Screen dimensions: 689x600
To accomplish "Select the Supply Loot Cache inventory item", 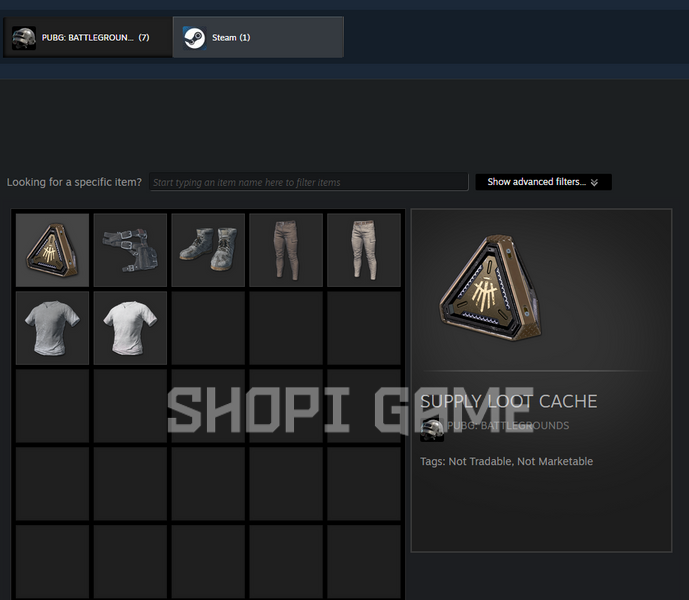I will coord(52,250).
